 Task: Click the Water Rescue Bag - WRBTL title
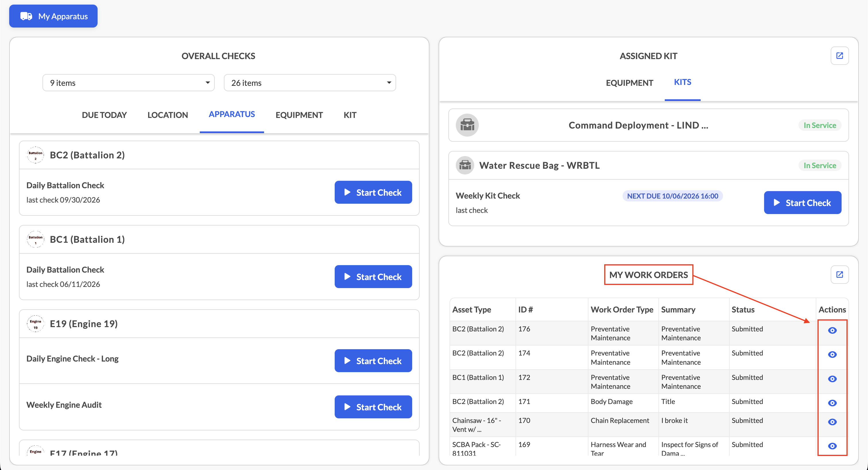(539, 165)
